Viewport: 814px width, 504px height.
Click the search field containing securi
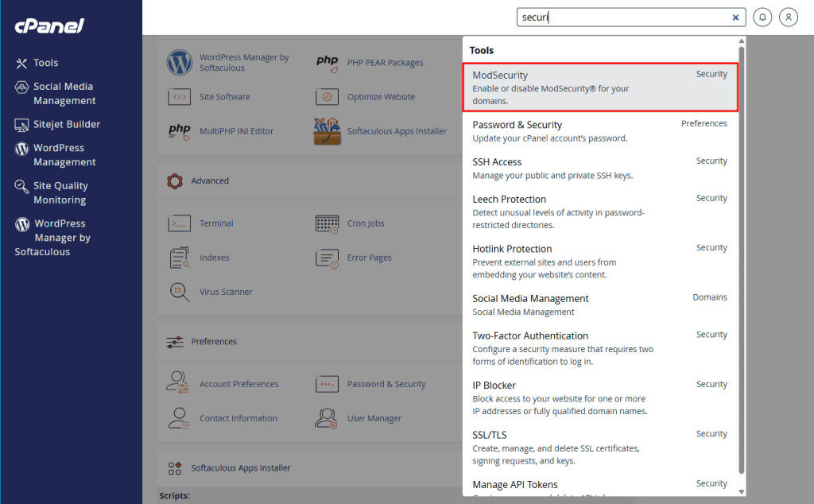coord(630,17)
